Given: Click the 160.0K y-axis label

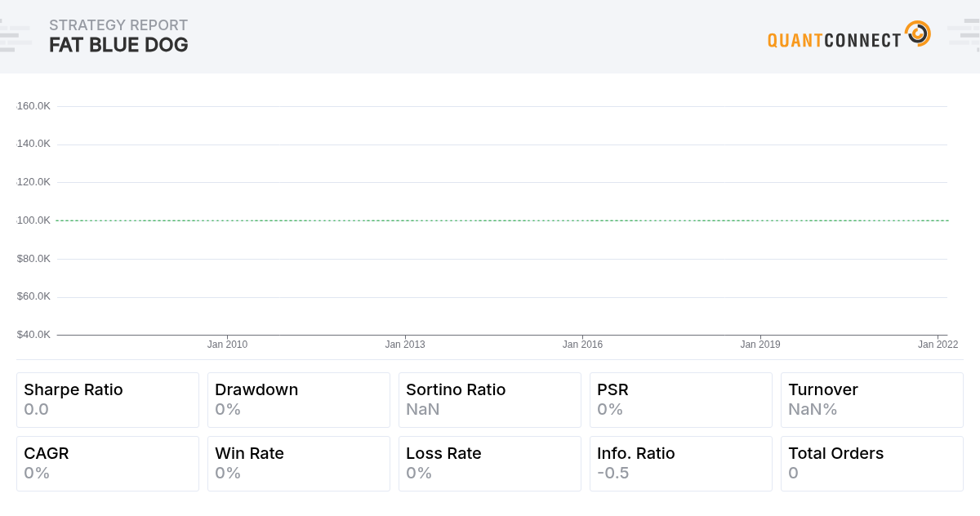Looking at the screenshot, I should tap(33, 106).
